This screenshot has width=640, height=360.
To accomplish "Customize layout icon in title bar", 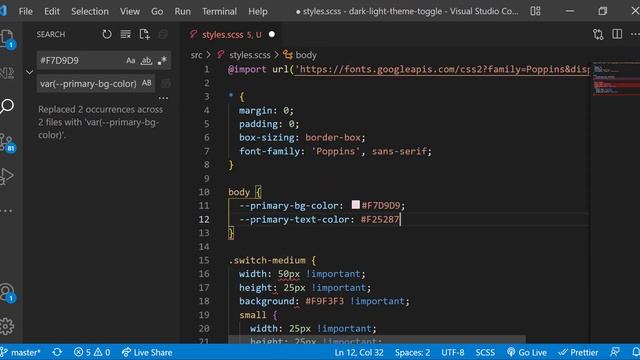I will [536, 11].
